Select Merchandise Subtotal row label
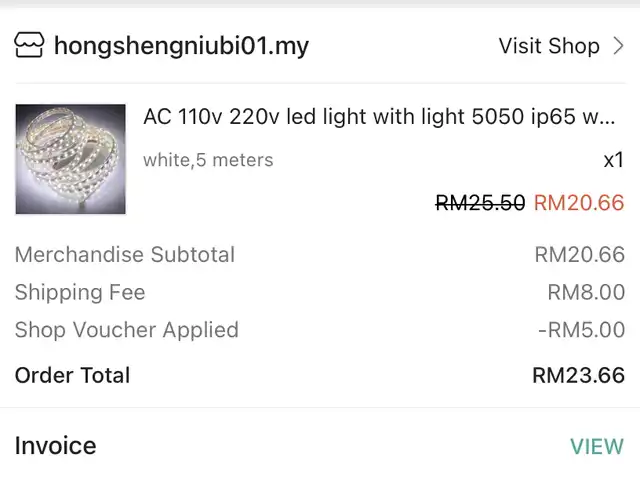Viewport: 640px width, 480px height. (x=125, y=255)
